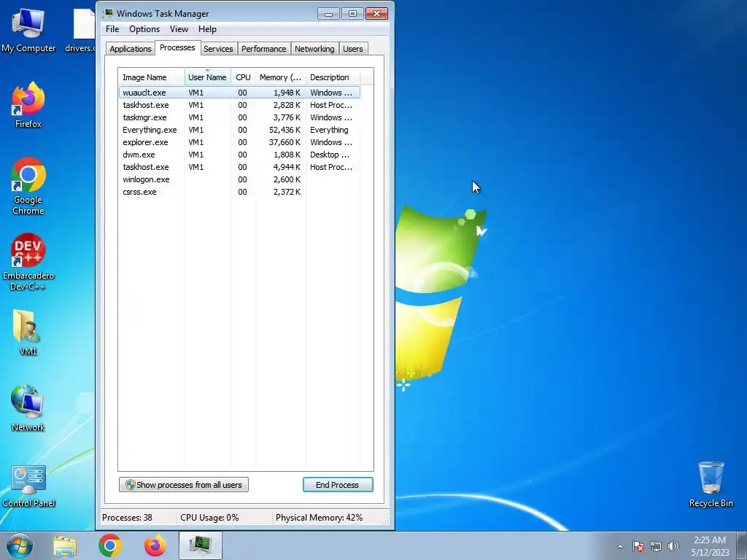This screenshot has height=560, width=747.
Task: Open My Computer desktop icon
Action: pos(28,29)
